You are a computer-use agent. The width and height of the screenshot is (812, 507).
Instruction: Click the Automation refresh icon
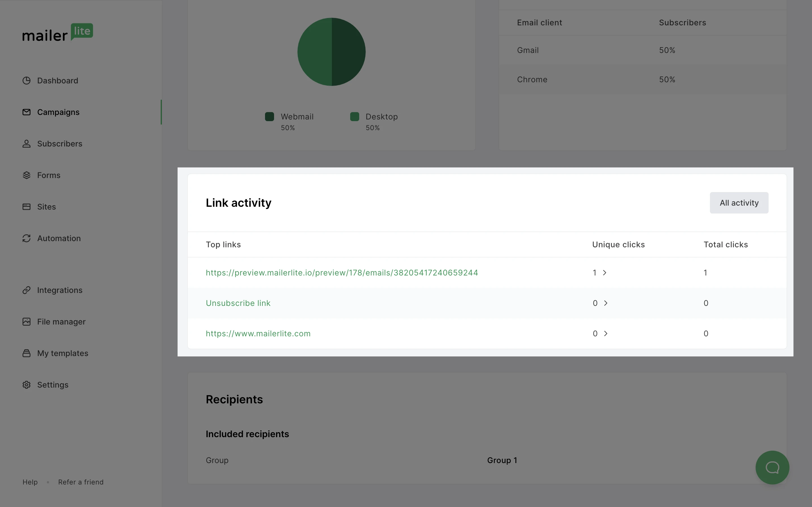[27, 238]
